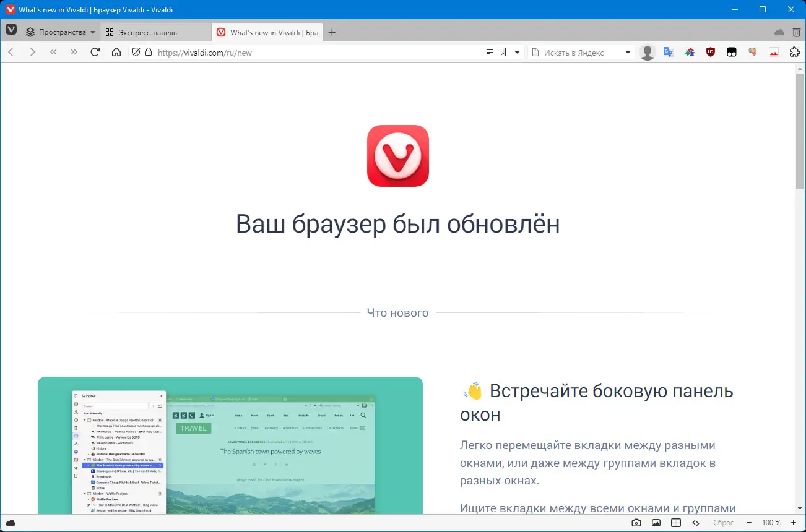Open a new tab with the plus button
806x532 pixels.
pyautogui.click(x=332, y=32)
